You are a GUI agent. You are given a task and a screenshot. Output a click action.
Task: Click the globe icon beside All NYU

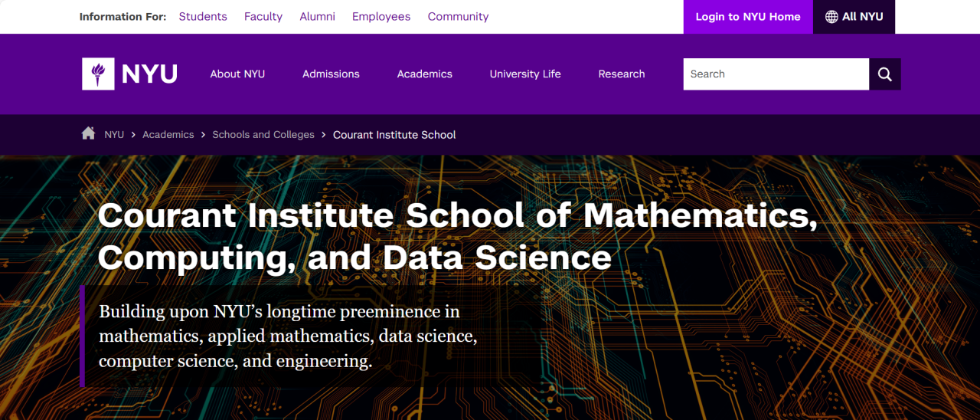pos(831,17)
